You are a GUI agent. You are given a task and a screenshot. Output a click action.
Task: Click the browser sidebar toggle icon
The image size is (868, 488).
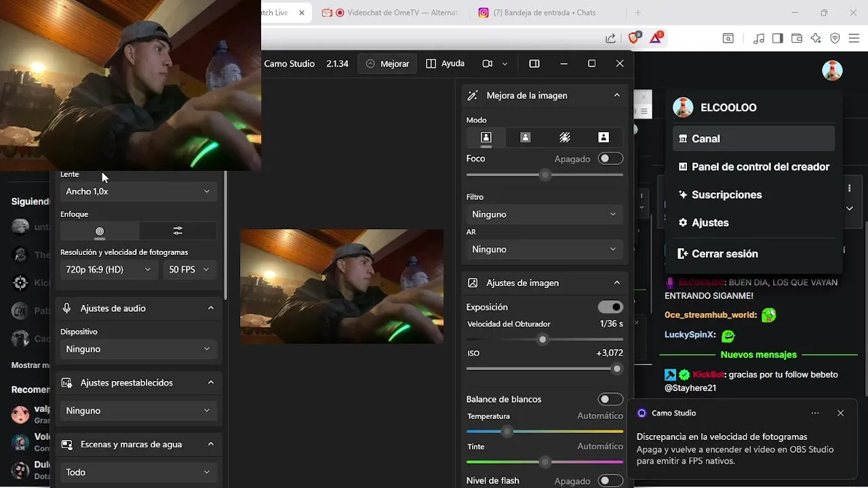778,39
